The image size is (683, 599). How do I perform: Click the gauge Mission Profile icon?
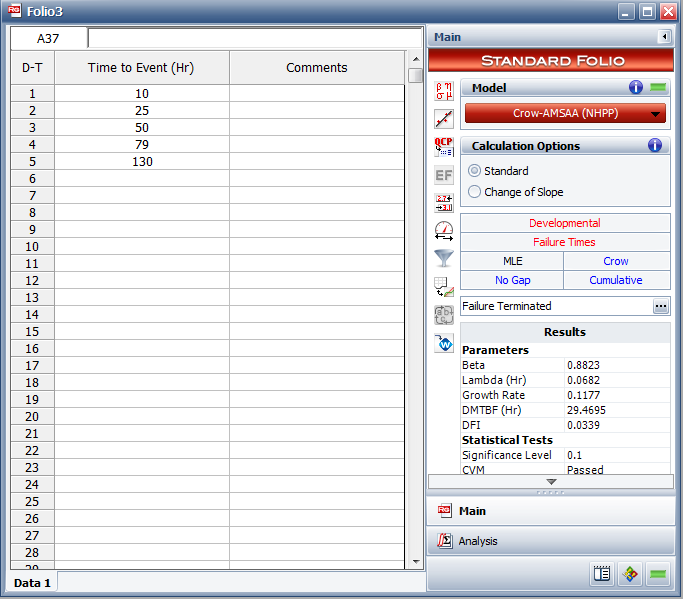(x=444, y=231)
